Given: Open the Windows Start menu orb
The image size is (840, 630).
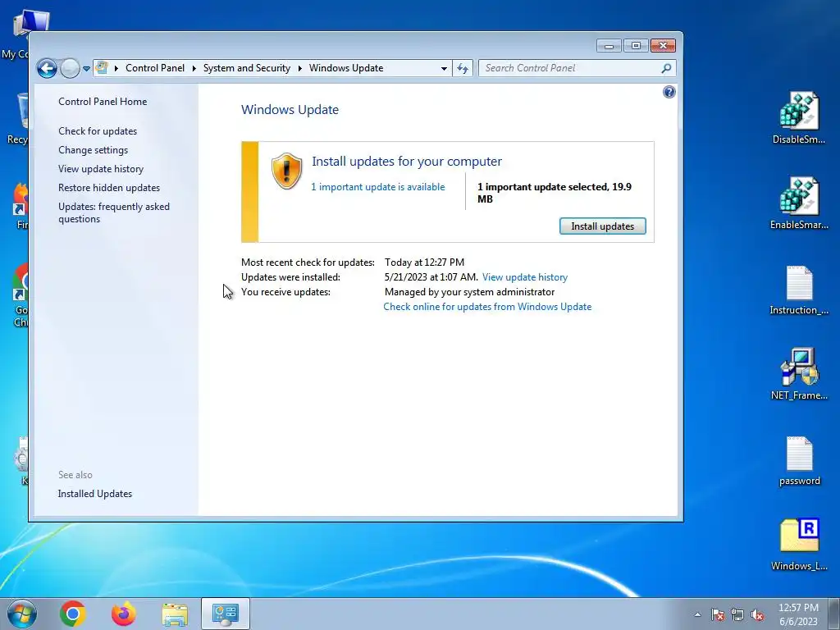Looking at the screenshot, I should pyautogui.click(x=22, y=614).
